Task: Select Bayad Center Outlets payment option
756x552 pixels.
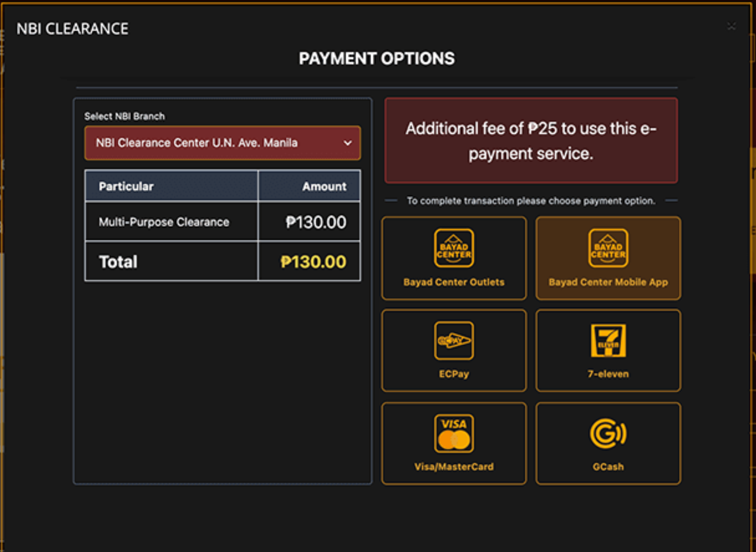Action: point(453,258)
